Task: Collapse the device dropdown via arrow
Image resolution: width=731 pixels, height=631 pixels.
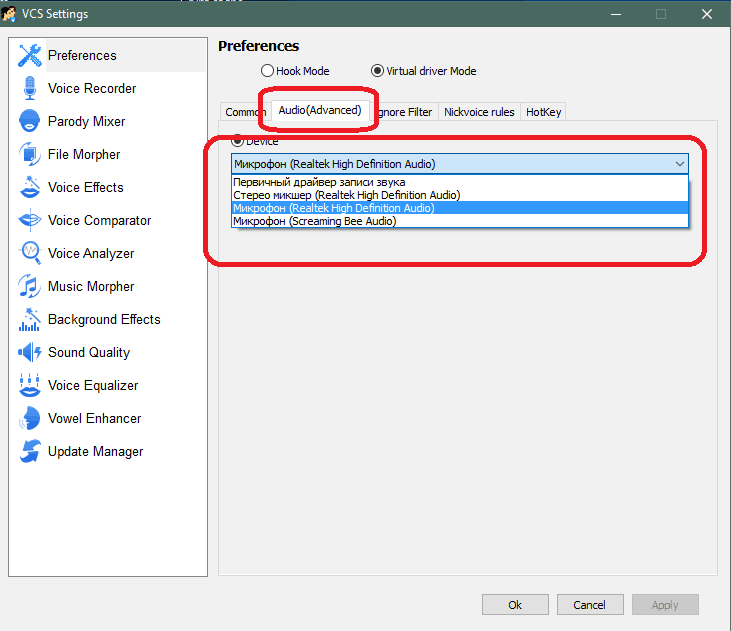Action: point(680,164)
